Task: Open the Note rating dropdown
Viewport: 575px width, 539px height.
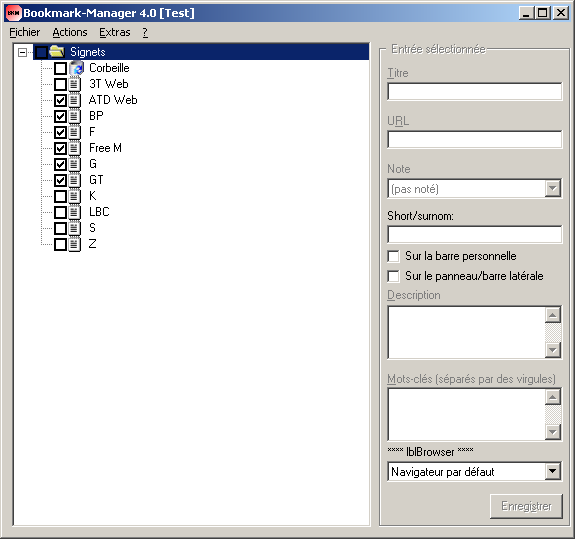Action: pyautogui.click(x=553, y=189)
